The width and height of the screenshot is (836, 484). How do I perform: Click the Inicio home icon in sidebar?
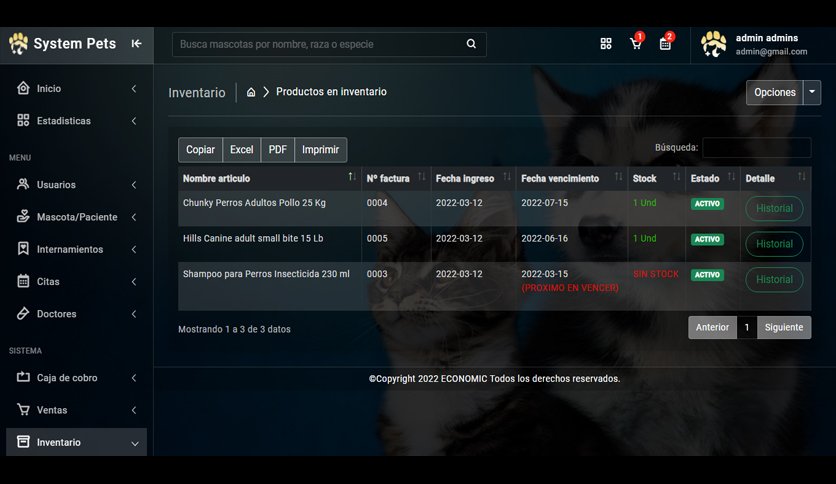[23, 88]
